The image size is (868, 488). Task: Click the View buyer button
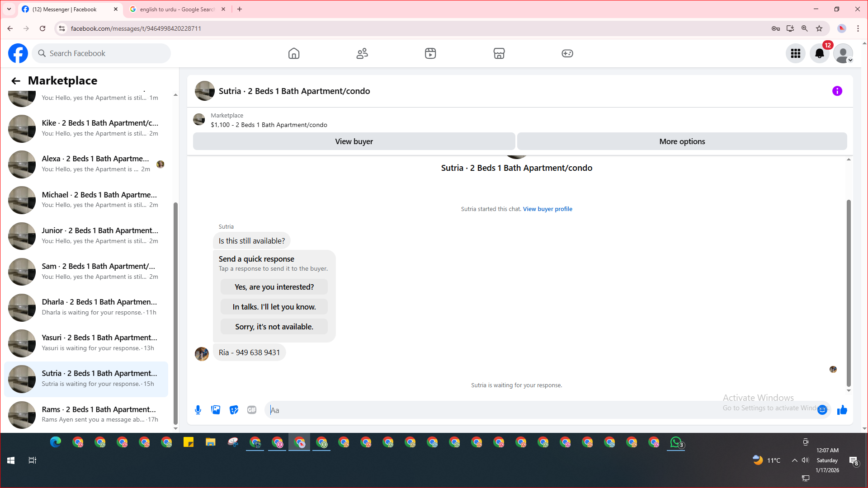354,141
